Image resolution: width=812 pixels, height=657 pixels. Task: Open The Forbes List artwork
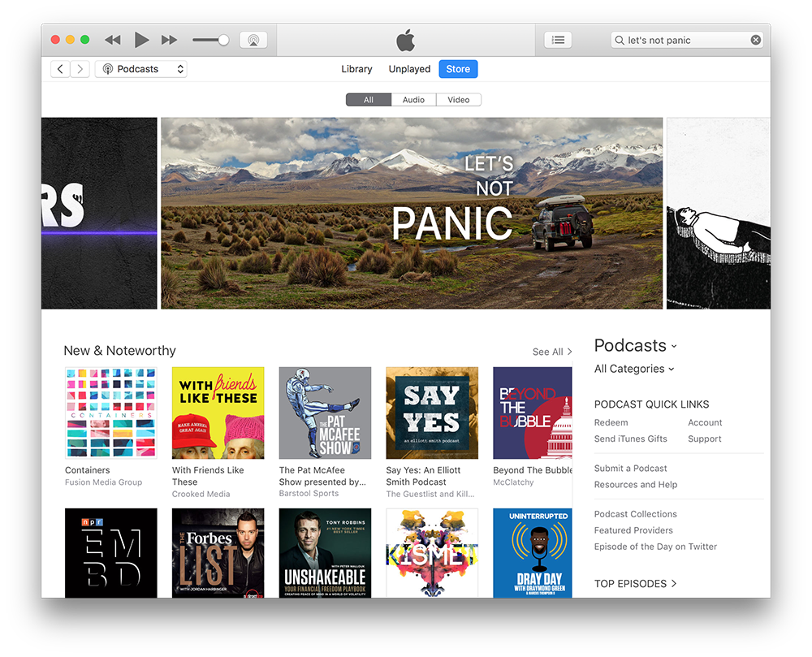(x=218, y=553)
